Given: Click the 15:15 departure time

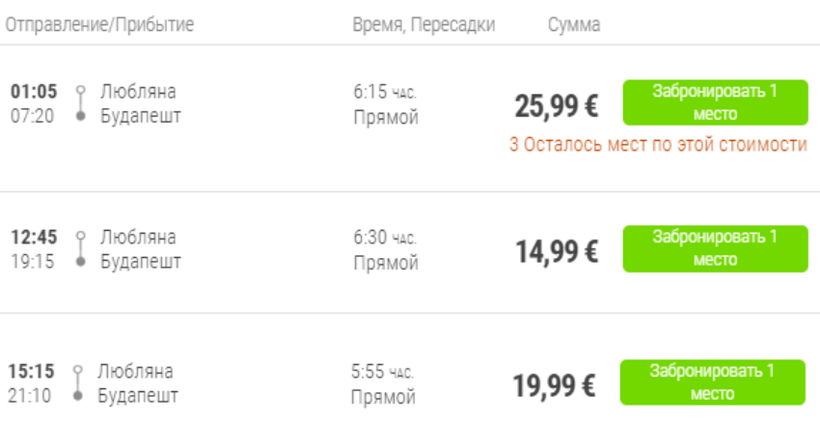Looking at the screenshot, I should point(32,372).
